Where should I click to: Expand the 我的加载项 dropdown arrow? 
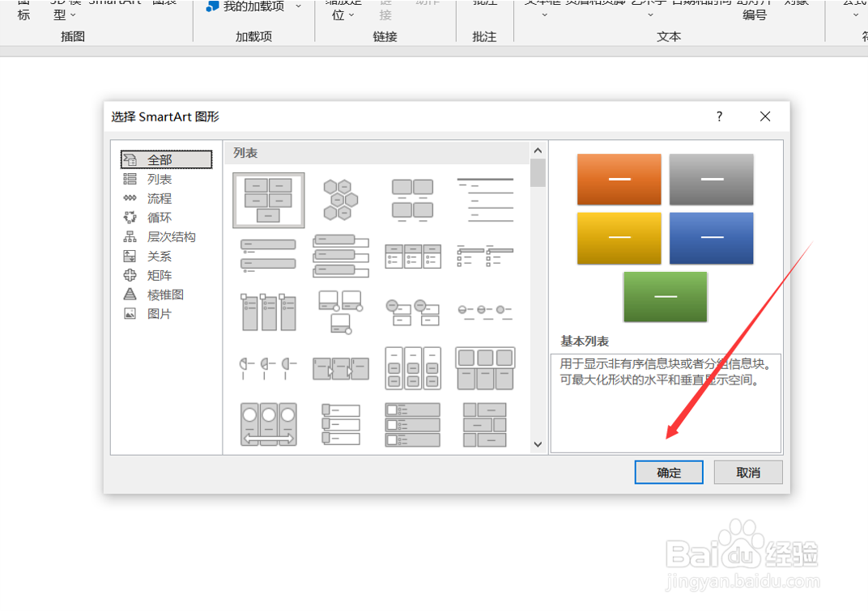299,6
